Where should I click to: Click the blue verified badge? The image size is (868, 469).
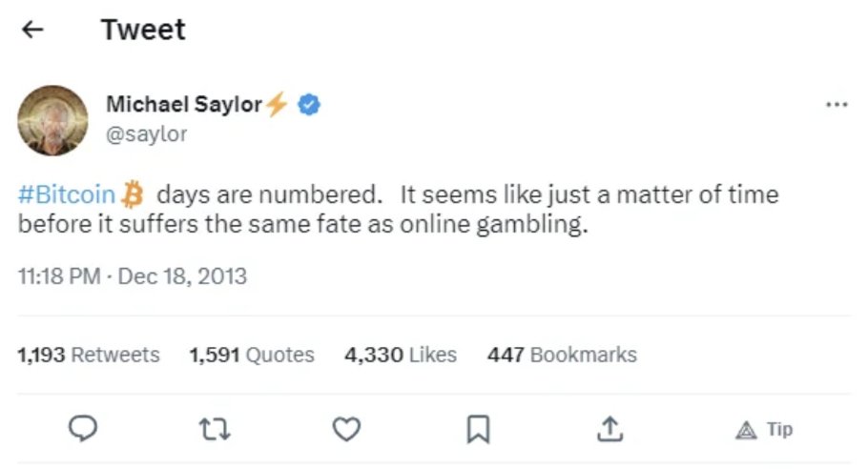tap(309, 105)
